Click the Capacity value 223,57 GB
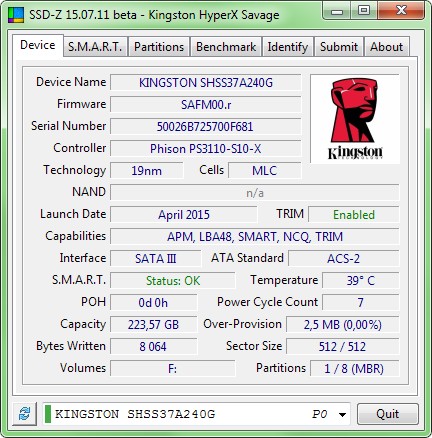432x438 pixels. [x=154, y=325]
